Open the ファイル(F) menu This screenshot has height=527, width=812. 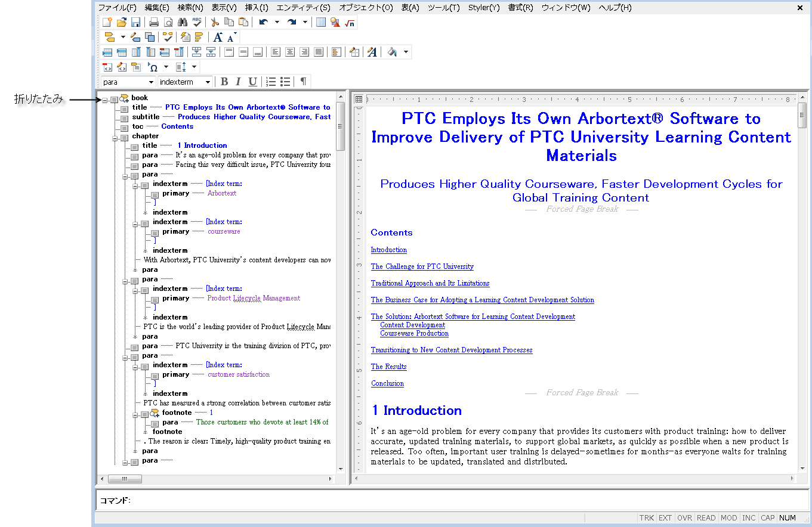[117, 8]
